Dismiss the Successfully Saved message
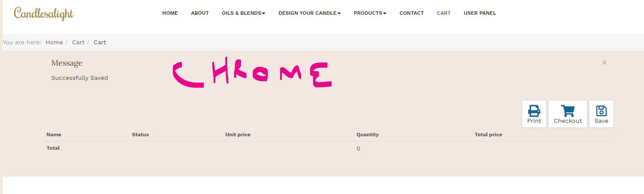 [604, 63]
